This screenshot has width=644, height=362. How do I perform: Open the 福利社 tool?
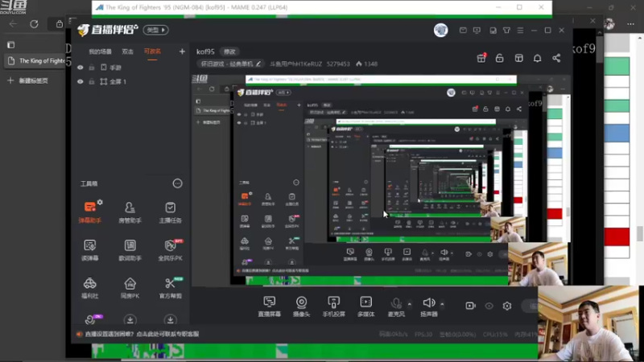click(90, 288)
